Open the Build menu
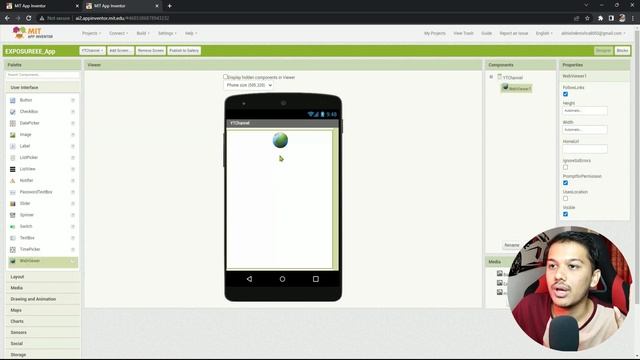Viewport: 640px width, 360px height. pos(143,33)
